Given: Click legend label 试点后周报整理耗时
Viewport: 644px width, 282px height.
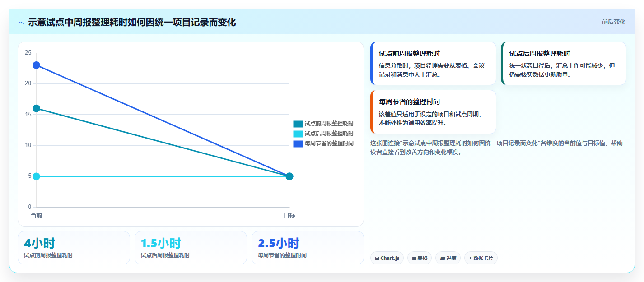Looking at the screenshot, I should (329, 134).
